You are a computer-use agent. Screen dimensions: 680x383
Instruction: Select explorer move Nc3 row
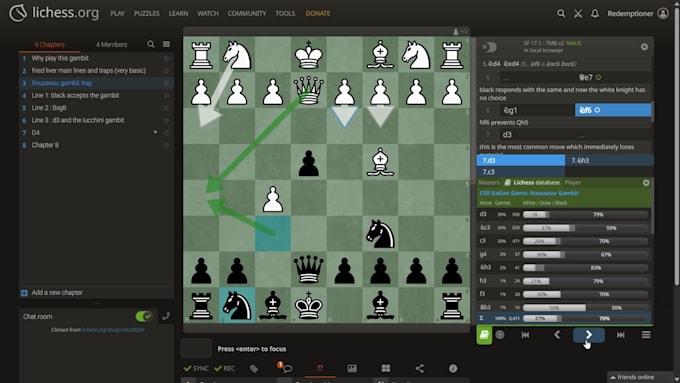(x=564, y=228)
